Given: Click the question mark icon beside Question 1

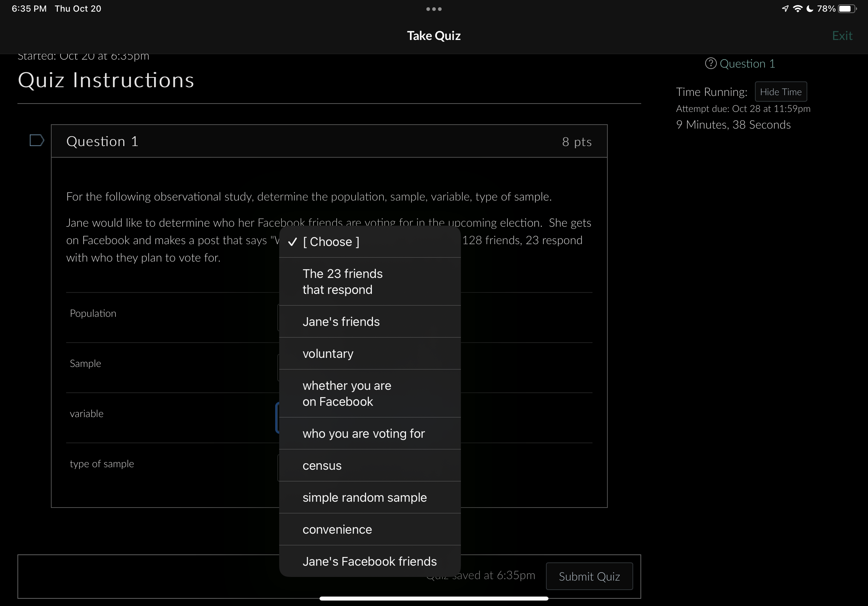Looking at the screenshot, I should coord(710,64).
